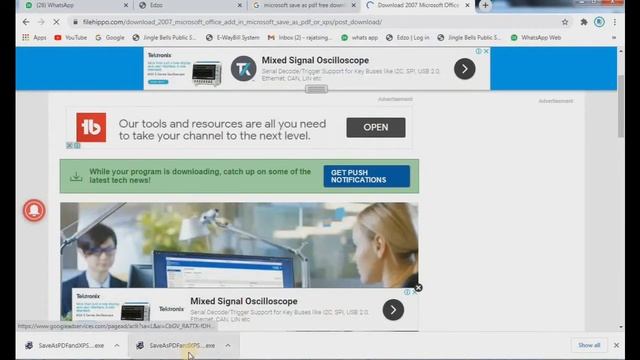Open the WhatsApp Web bookmark

[536, 38]
